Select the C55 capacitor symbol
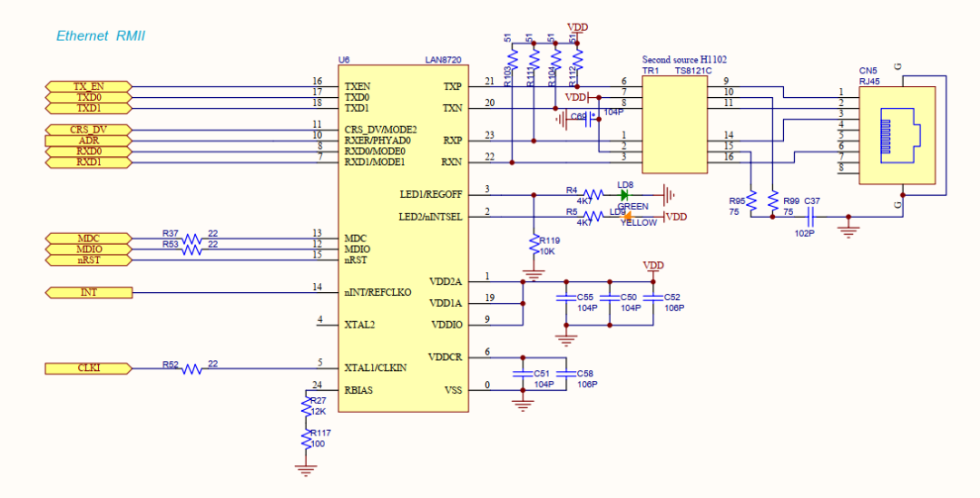Viewport: 980px width, 498px height. pos(566,299)
